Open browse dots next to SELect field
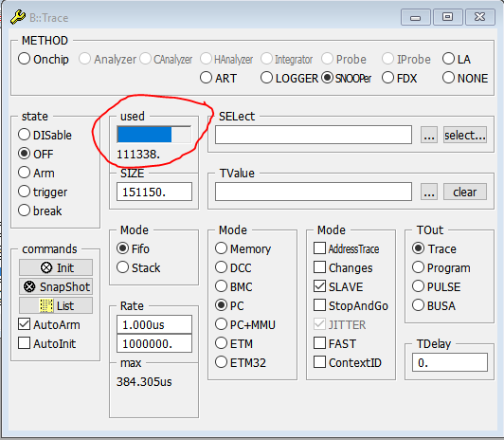 (x=429, y=135)
